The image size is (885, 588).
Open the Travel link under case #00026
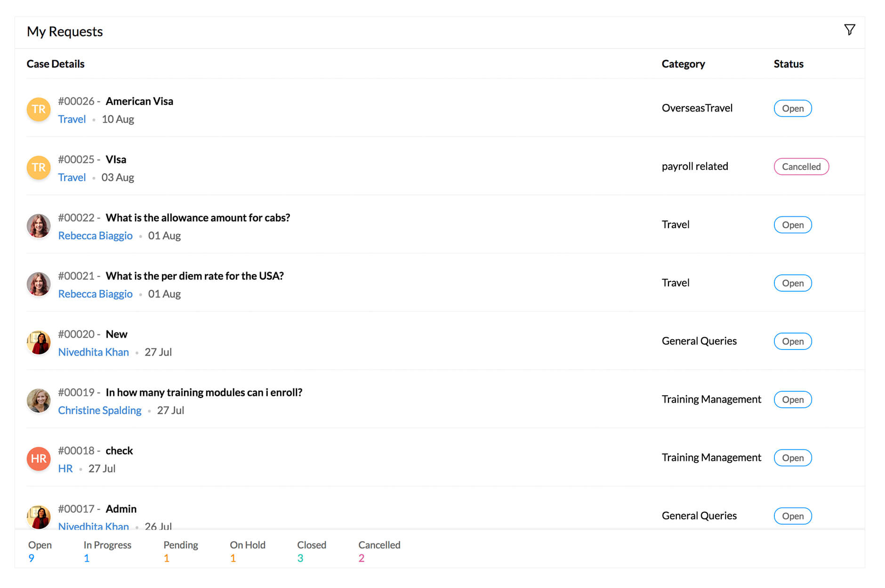tap(72, 119)
